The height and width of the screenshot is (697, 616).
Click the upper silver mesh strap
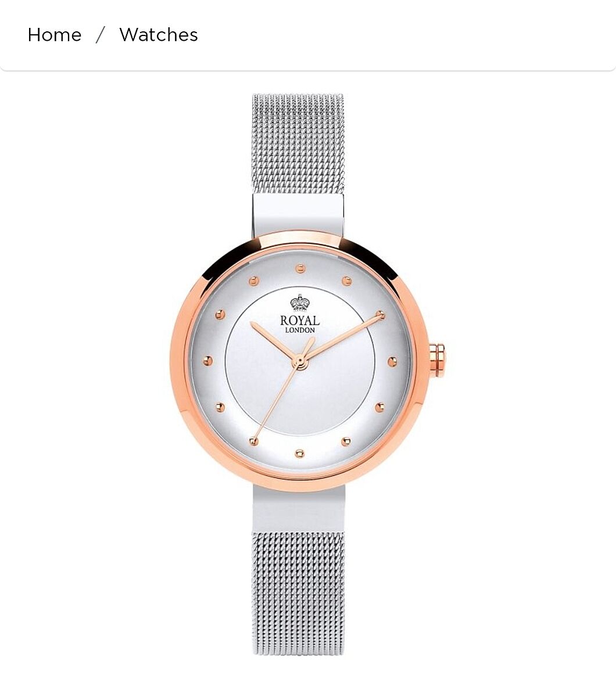(298, 144)
